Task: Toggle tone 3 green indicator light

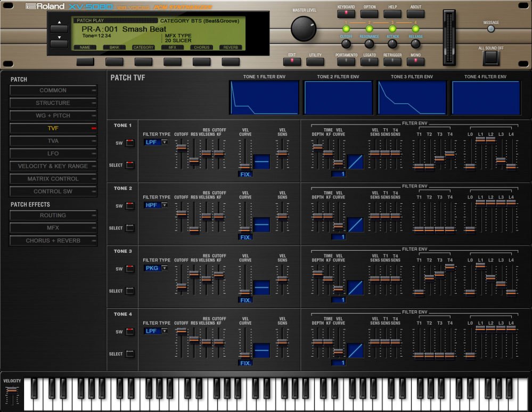Action: click(x=392, y=29)
